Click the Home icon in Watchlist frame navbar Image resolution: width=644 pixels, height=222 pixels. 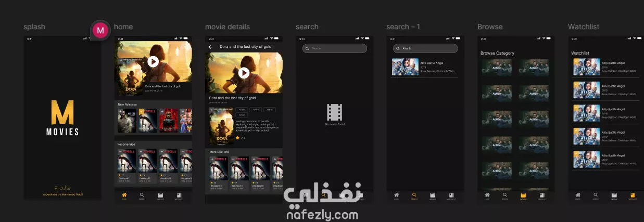[x=578, y=195]
